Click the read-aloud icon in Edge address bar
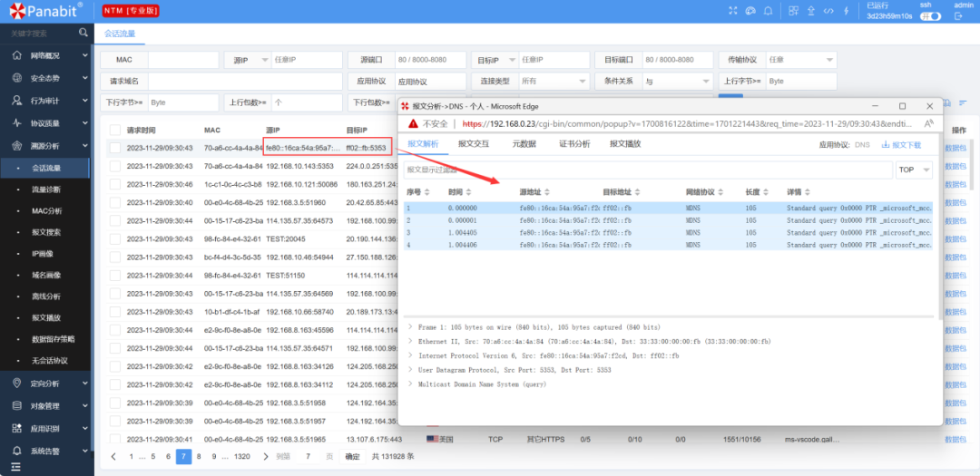This screenshot has height=476, width=980. coord(928,123)
